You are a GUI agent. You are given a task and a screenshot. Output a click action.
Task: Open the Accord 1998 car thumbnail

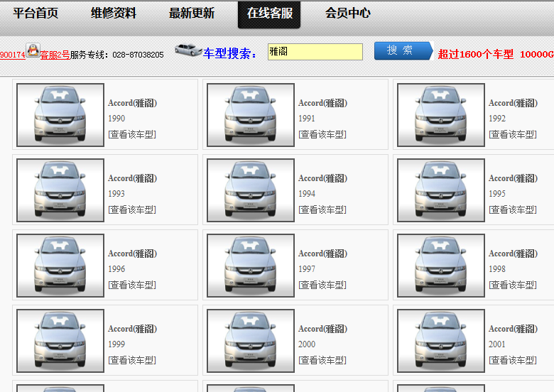441,265
